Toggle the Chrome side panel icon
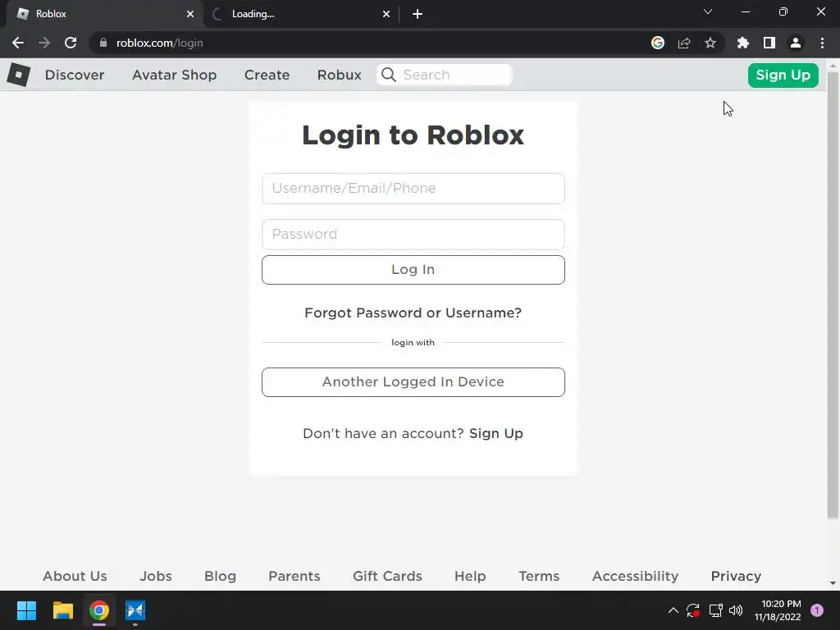Image resolution: width=840 pixels, height=630 pixels. (769, 43)
